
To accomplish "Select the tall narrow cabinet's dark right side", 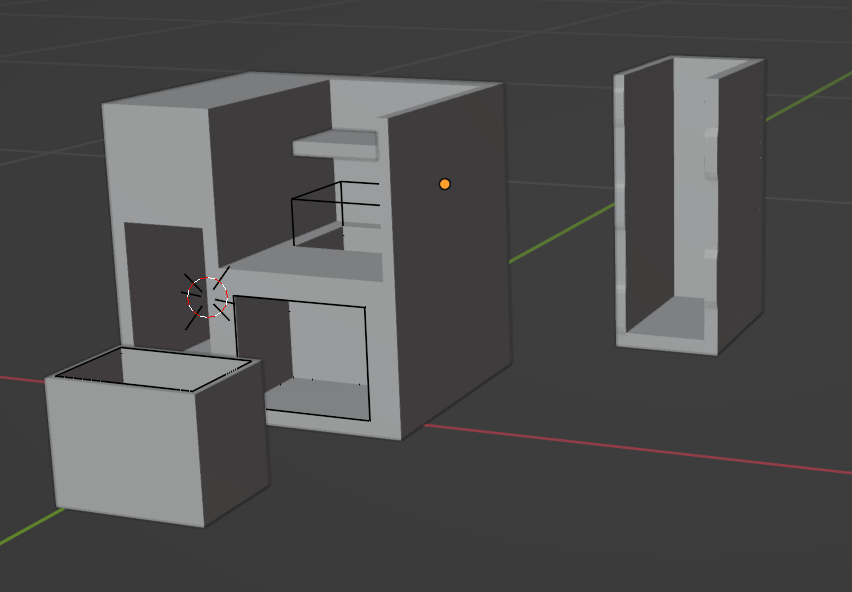I will point(740,200).
